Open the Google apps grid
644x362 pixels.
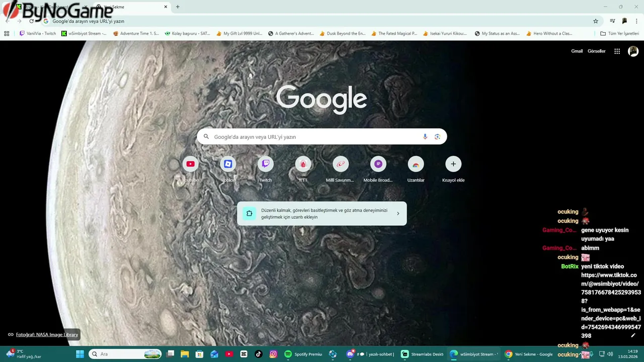tap(617, 51)
